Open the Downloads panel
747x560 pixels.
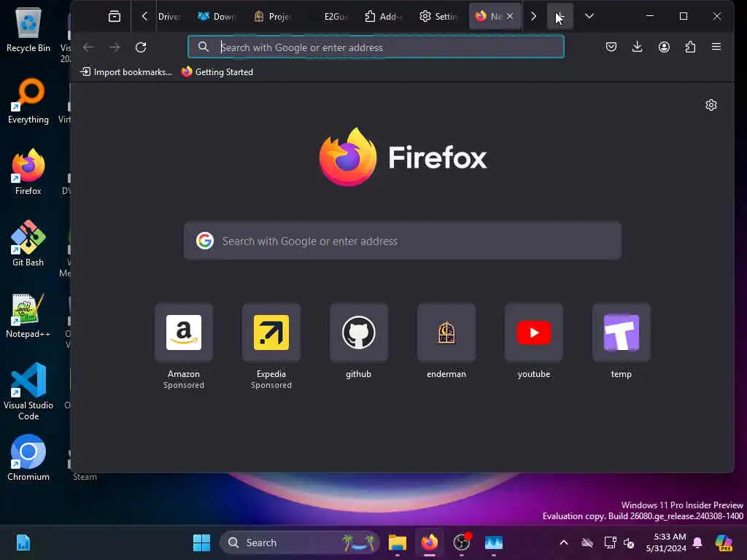click(638, 47)
